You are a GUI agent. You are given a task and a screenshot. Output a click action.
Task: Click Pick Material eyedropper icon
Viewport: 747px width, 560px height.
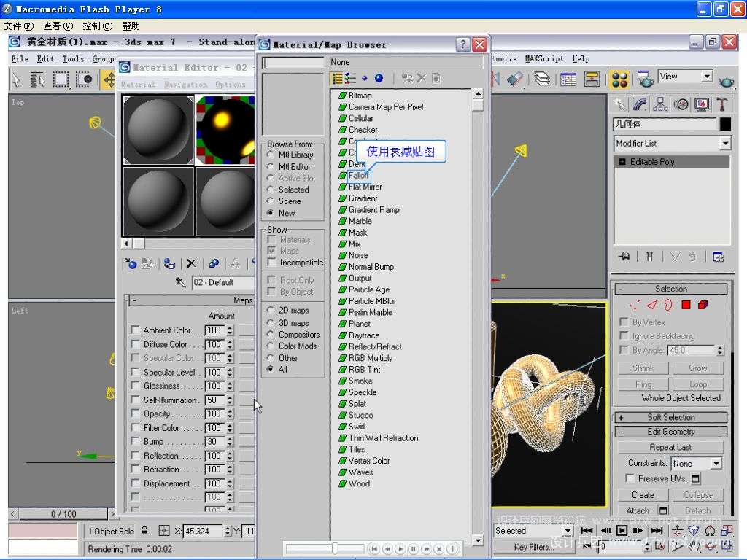pyautogui.click(x=181, y=282)
